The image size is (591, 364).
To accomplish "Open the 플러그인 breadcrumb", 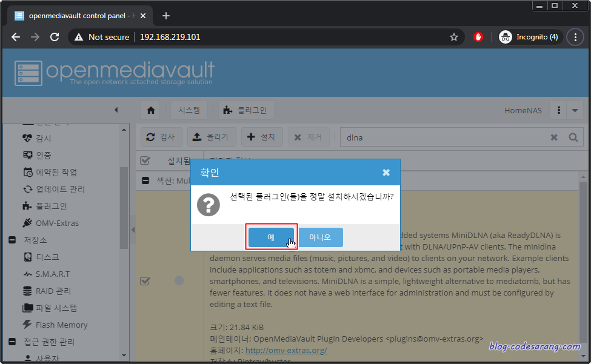I will click(245, 110).
